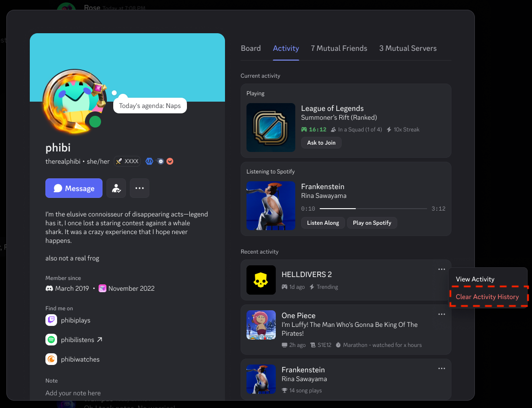Image resolution: width=532 pixels, height=408 pixels.
Task: Click the One Piece title
Action: click(x=299, y=316)
